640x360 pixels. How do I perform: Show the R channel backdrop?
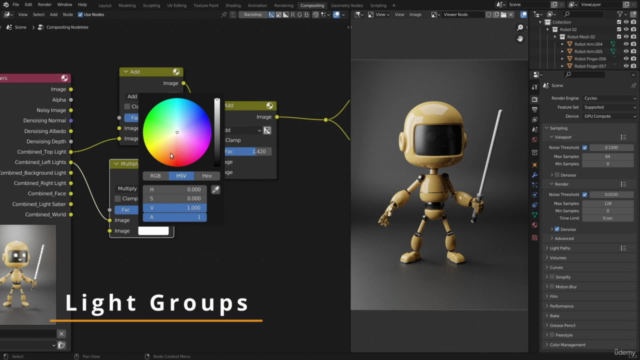[x=293, y=15]
